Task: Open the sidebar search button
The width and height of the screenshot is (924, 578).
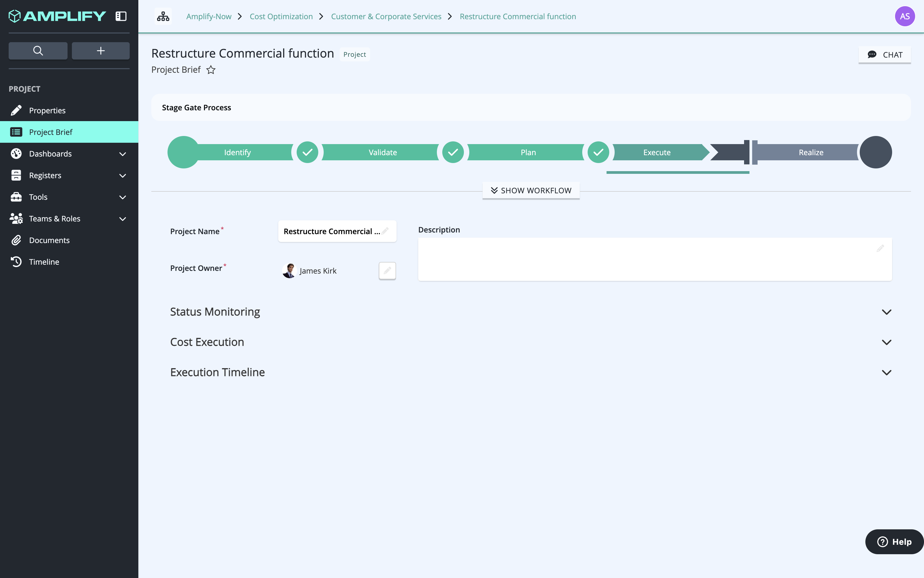Action: [x=38, y=51]
